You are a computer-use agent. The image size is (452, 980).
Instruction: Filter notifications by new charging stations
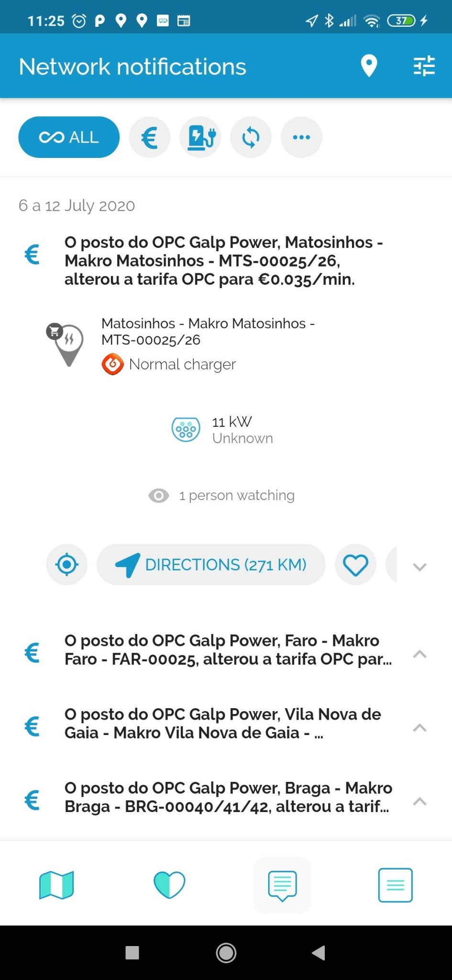(200, 137)
